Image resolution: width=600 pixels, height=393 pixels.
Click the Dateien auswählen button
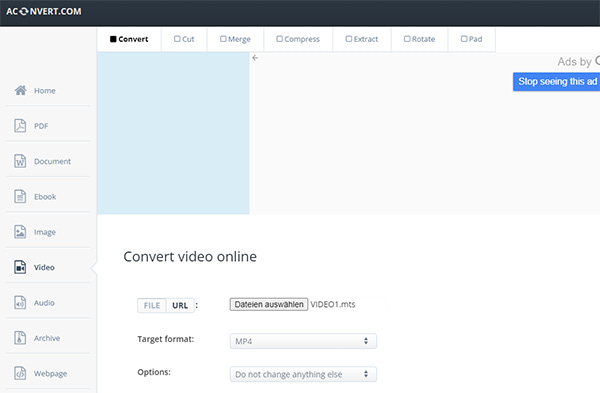pyautogui.click(x=269, y=305)
